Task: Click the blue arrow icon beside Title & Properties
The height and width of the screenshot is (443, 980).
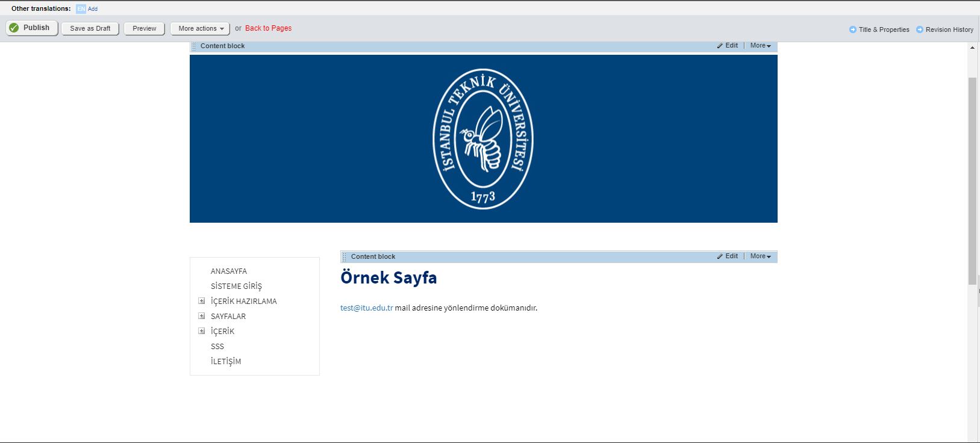Action: coord(853,29)
